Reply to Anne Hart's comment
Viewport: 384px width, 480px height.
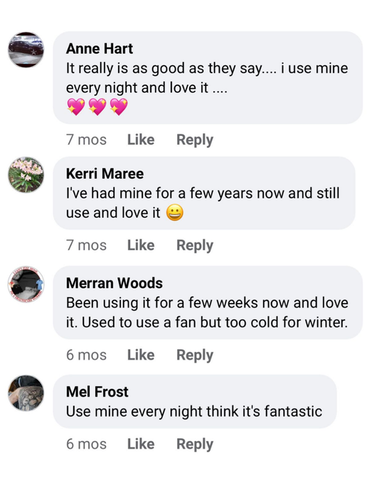point(195,140)
